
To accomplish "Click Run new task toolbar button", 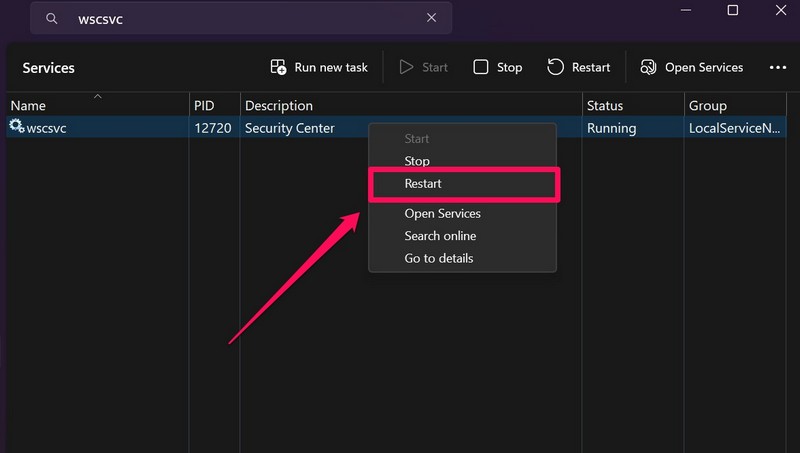I will click(x=319, y=67).
